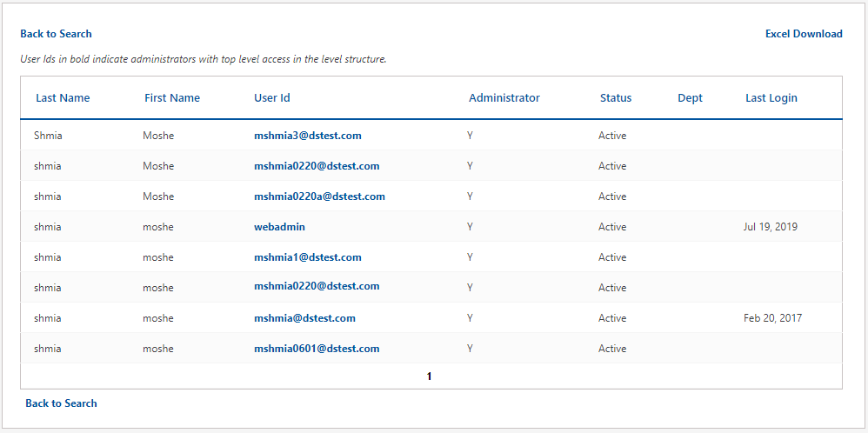The image size is (868, 433).
Task: Click the Feb 20, 2017 last login cell
Action: click(772, 318)
